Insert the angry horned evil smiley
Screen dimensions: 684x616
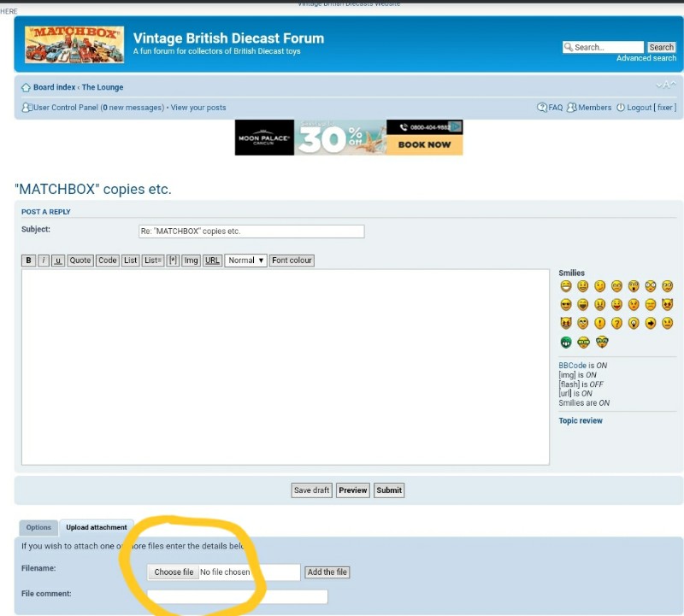[667, 304]
